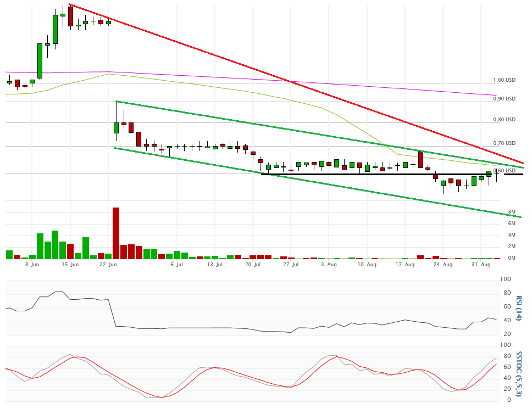Select the 8. Jun date marker

pyautogui.click(x=32, y=265)
